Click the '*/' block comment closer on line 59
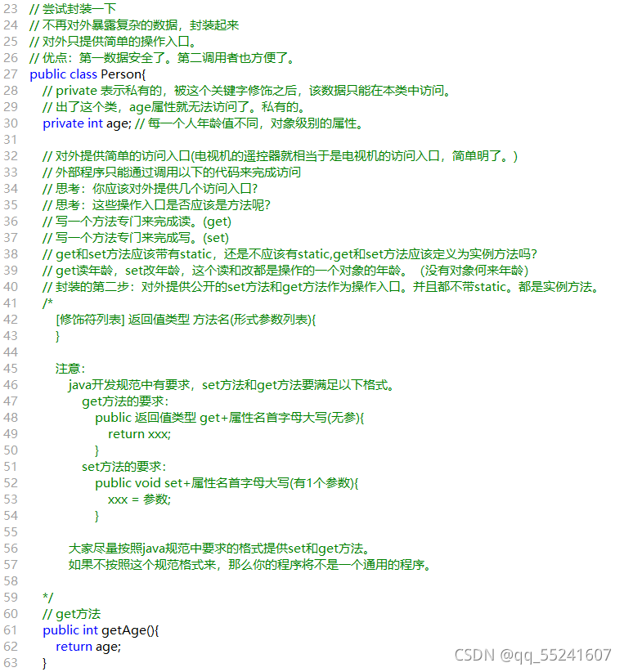 coord(48,598)
